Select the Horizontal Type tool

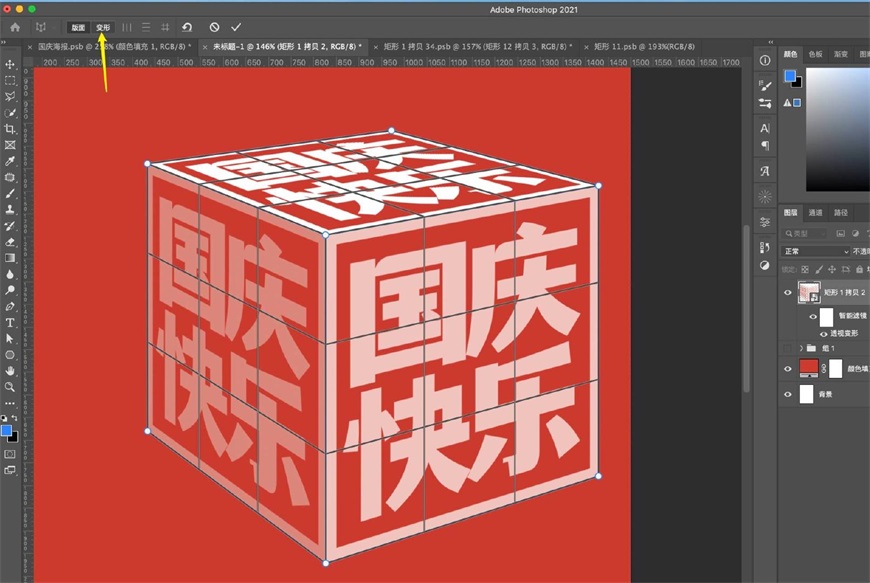pos(10,322)
